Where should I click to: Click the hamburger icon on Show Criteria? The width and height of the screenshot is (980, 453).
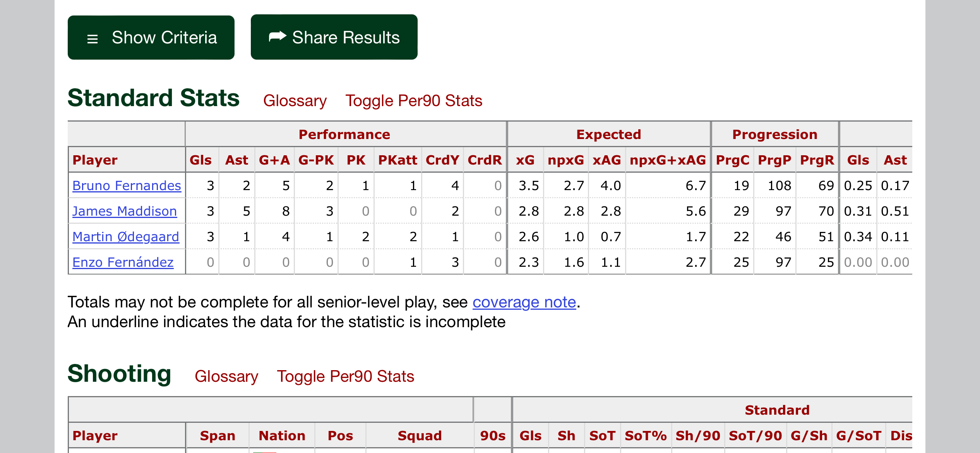[x=92, y=39]
